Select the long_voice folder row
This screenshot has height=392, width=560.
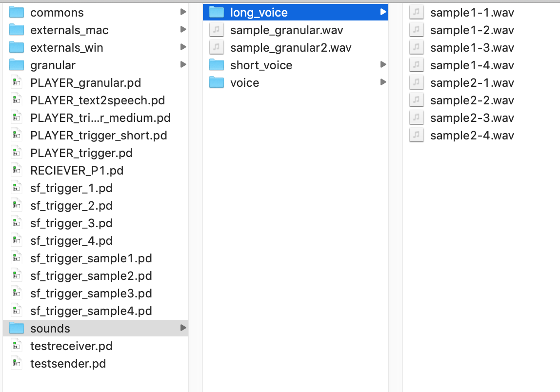[295, 13]
